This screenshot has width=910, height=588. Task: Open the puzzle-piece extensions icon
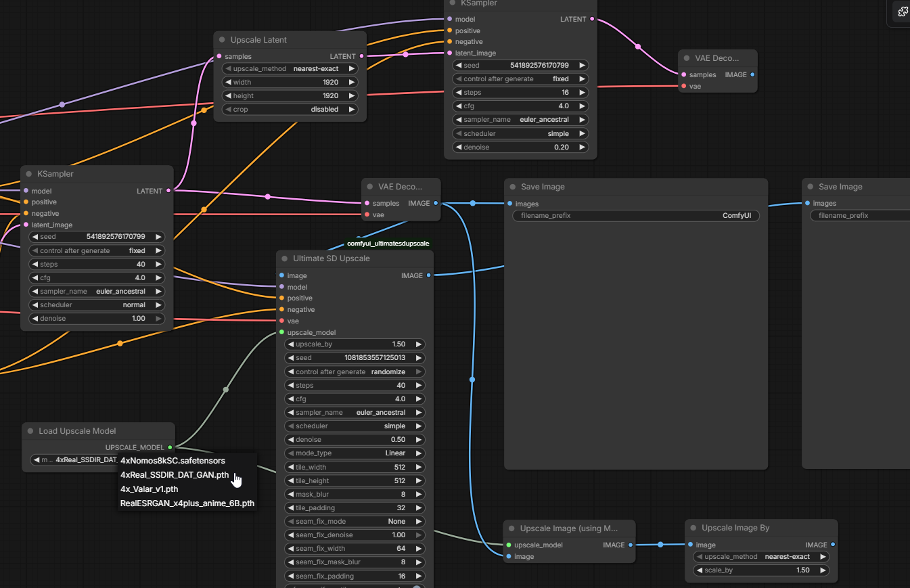point(903,12)
